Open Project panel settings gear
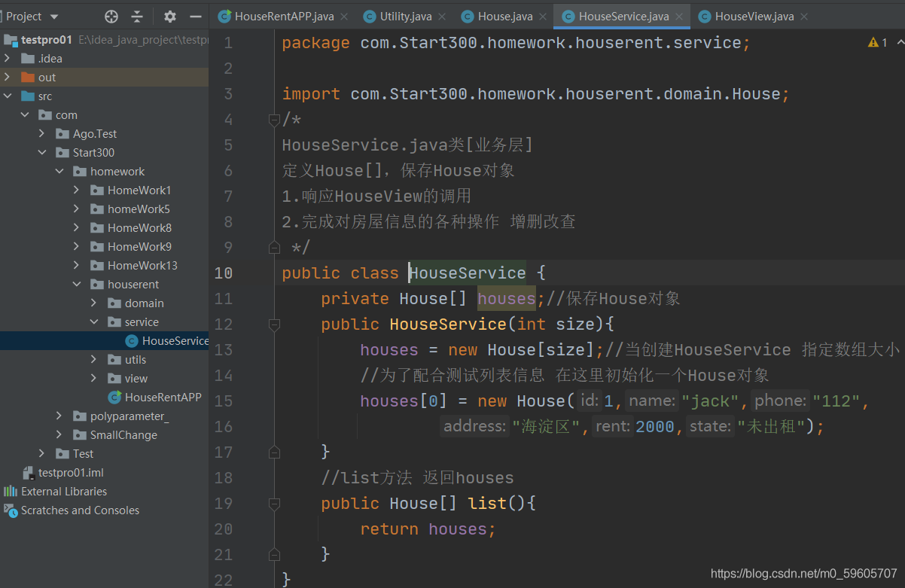Image resolution: width=905 pixels, height=588 pixels. tap(170, 17)
